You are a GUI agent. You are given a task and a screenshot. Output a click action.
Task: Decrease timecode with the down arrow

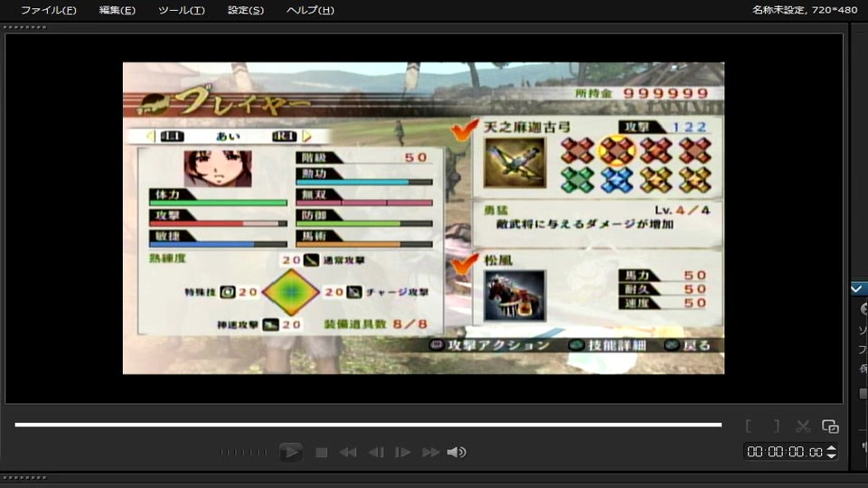(x=832, y=455)
